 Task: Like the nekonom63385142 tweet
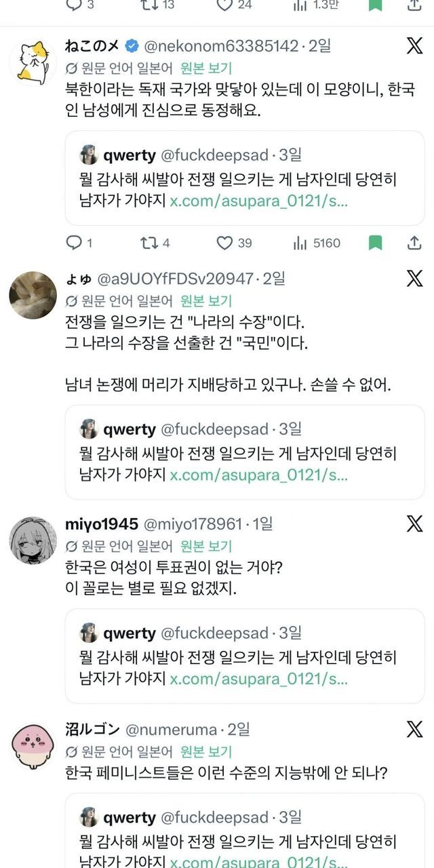click(x=224, y=243)
